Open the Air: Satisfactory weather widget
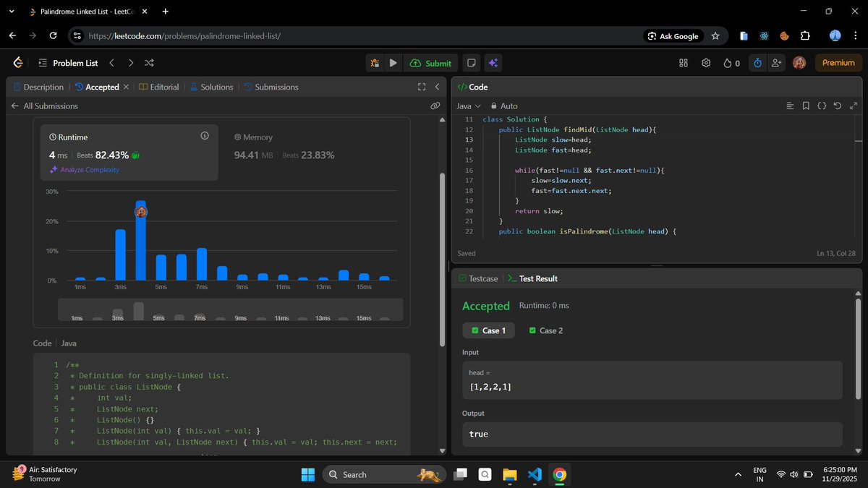Screen dimensions: 868x488 click(x=45, y=474)
